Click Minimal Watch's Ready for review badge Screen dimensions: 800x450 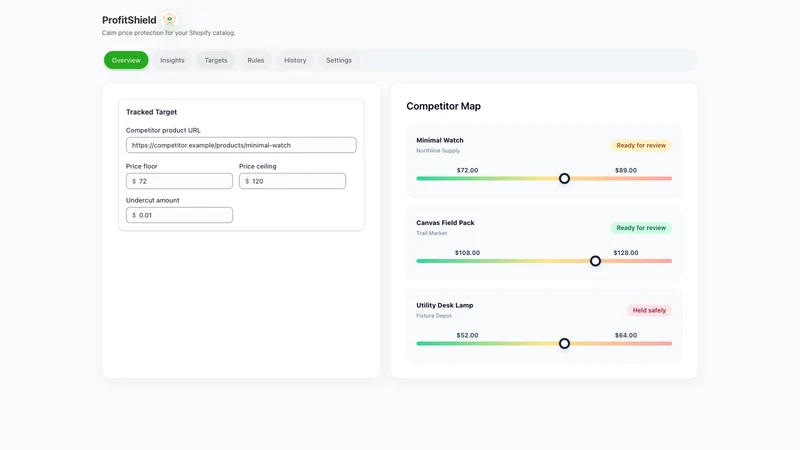pyautogui.click(x=641, y=145)
